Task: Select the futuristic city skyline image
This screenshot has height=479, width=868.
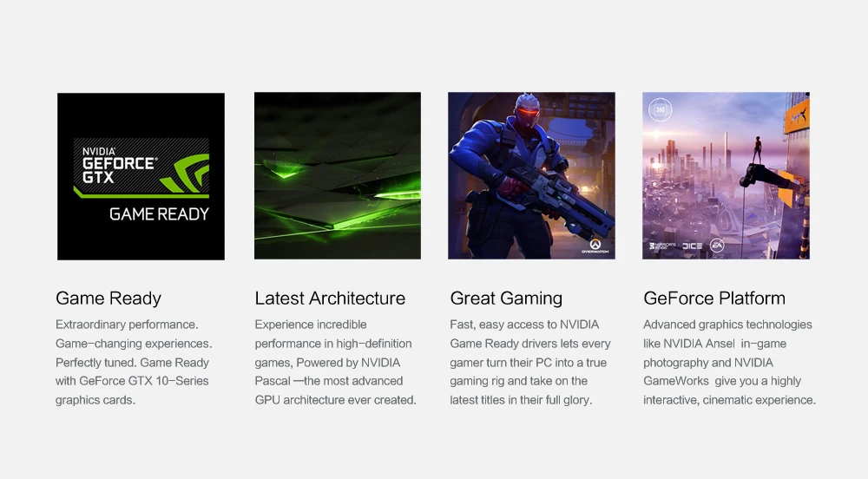Action: click(726, 176)
